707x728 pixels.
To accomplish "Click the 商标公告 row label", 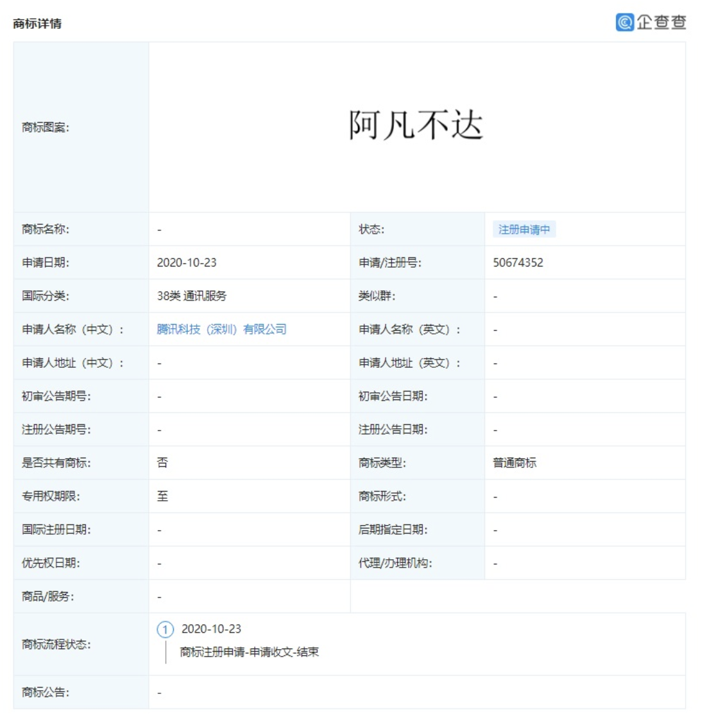I will pyautogui.click(x=46, y=692).
